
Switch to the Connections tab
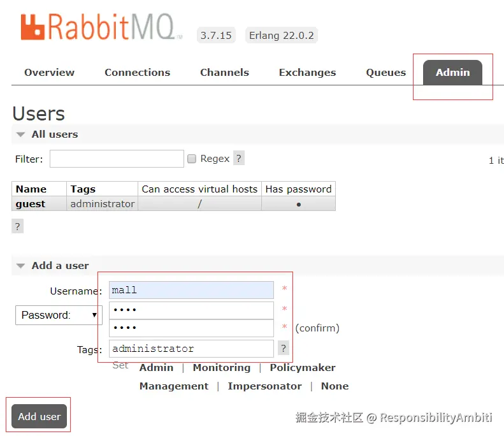point(137,72)
